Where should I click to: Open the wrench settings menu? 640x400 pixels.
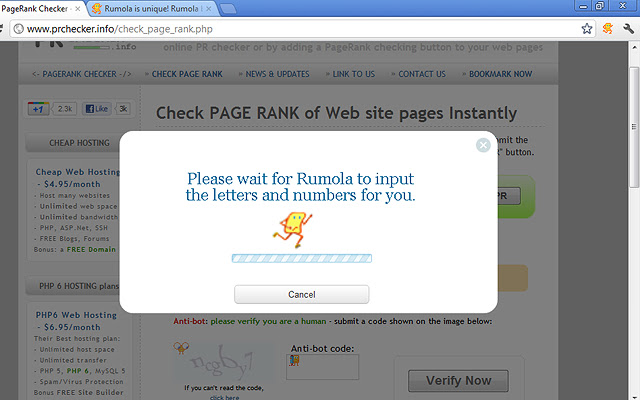629,29
